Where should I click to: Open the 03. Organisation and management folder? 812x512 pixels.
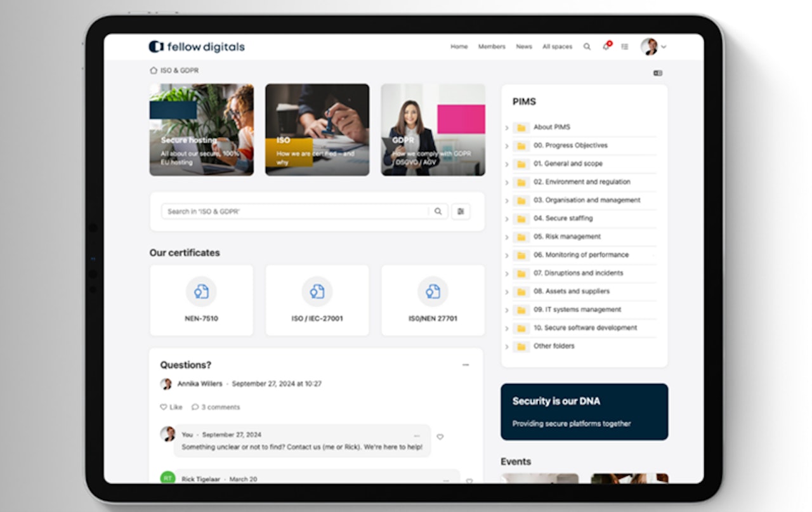coord(587,200)
